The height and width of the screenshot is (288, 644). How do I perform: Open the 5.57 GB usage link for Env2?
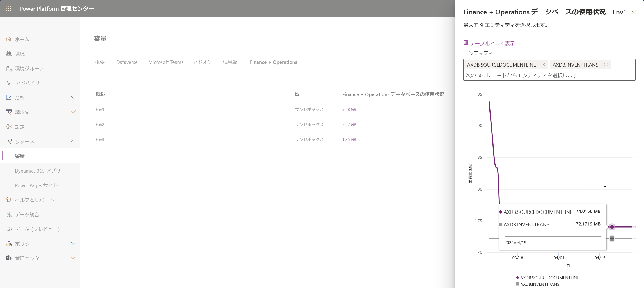(349, 124)
